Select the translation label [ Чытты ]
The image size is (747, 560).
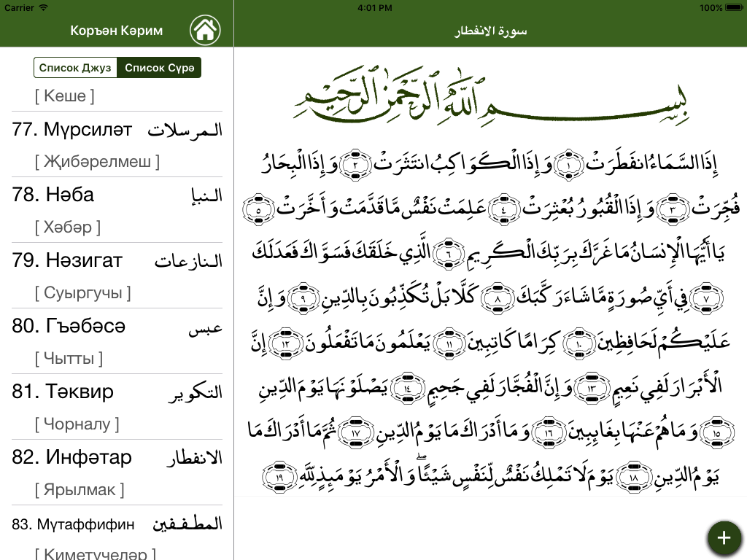tap(69, 358)
